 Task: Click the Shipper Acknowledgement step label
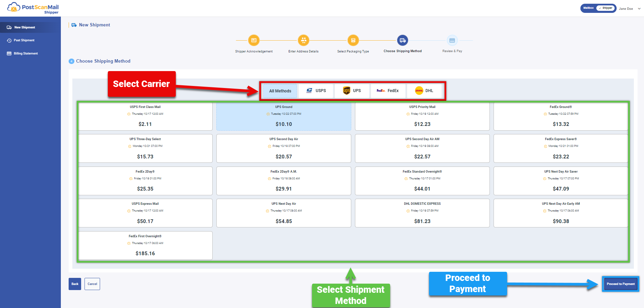[254, 51]
